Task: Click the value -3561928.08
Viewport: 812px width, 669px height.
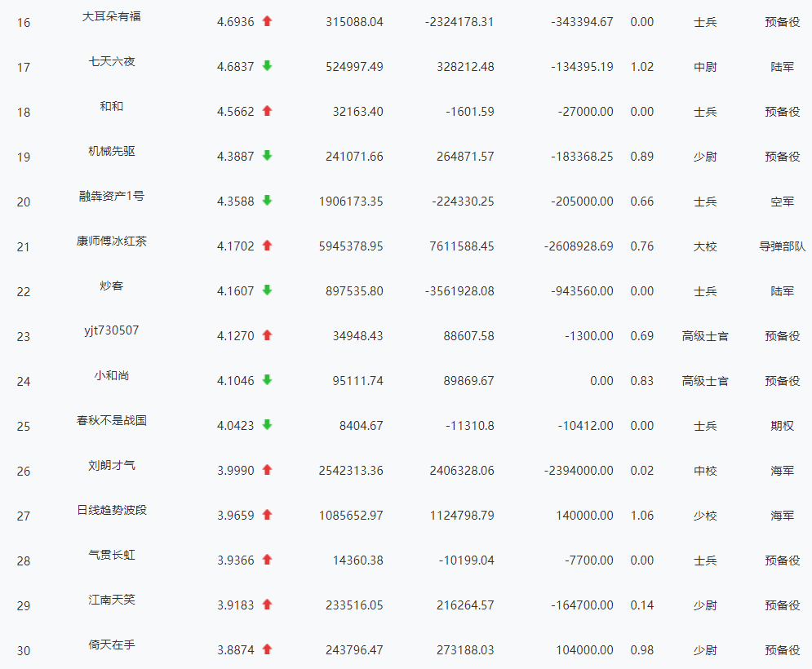Action: click(459, 291)
